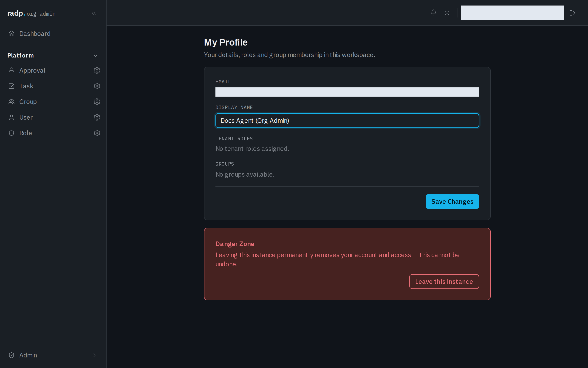Open Group settings gear
This screenshot has width=588, height=368.
pyautogui.click(x=97, y=102)
